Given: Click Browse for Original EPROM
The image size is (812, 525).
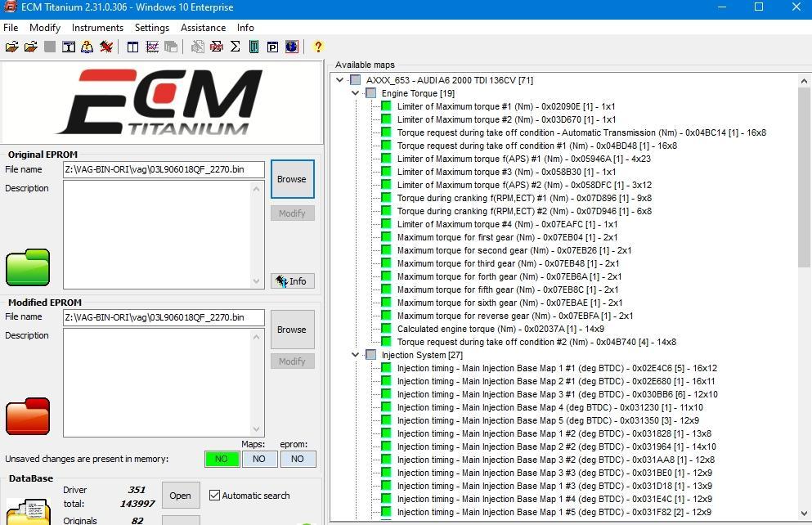Looking at the screenshot, I should click(x=292, y=179).
